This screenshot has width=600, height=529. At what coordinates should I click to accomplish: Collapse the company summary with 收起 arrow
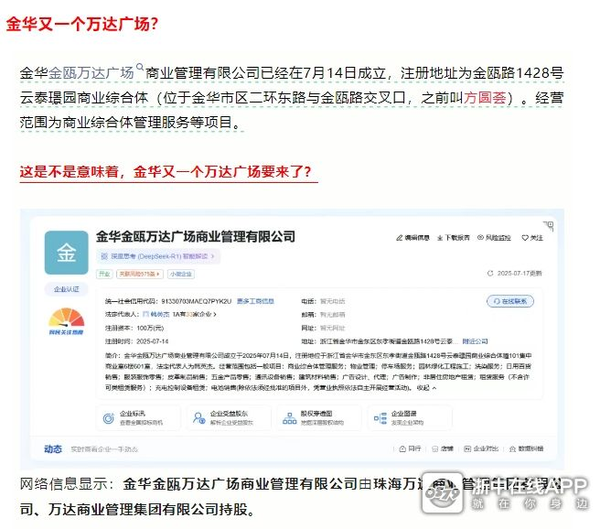click(x=426, y=388)
